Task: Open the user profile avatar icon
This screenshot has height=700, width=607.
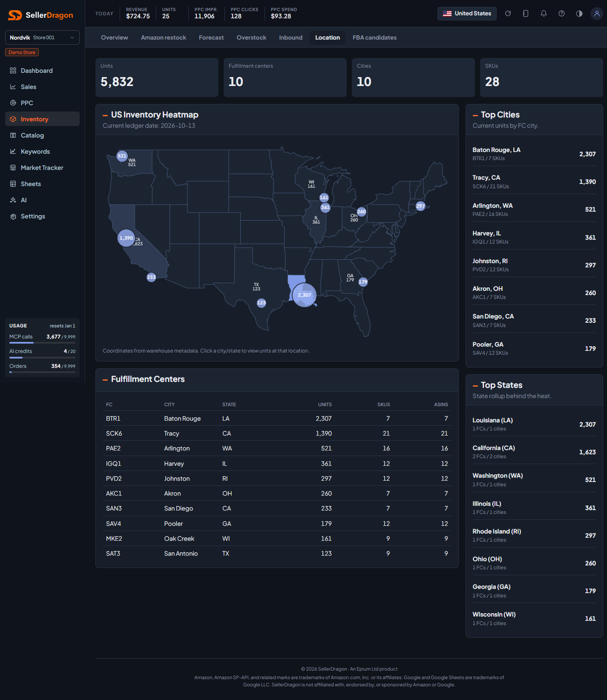Action: 597,14
